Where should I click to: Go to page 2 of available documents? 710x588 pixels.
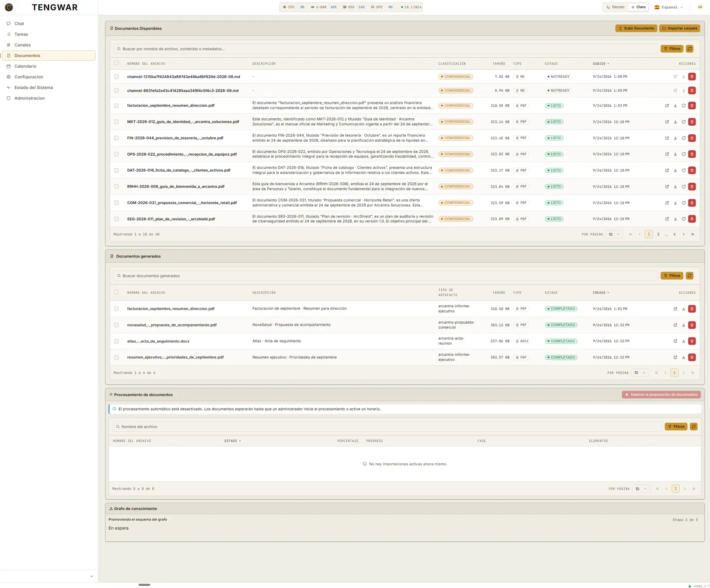pyautogui.click(x=658, y=234)
